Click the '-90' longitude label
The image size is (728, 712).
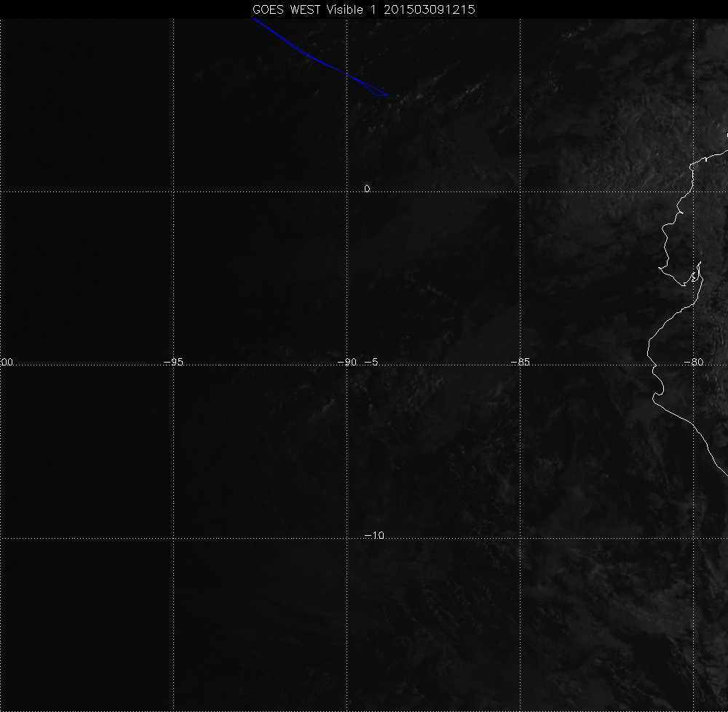click(347, 362)
